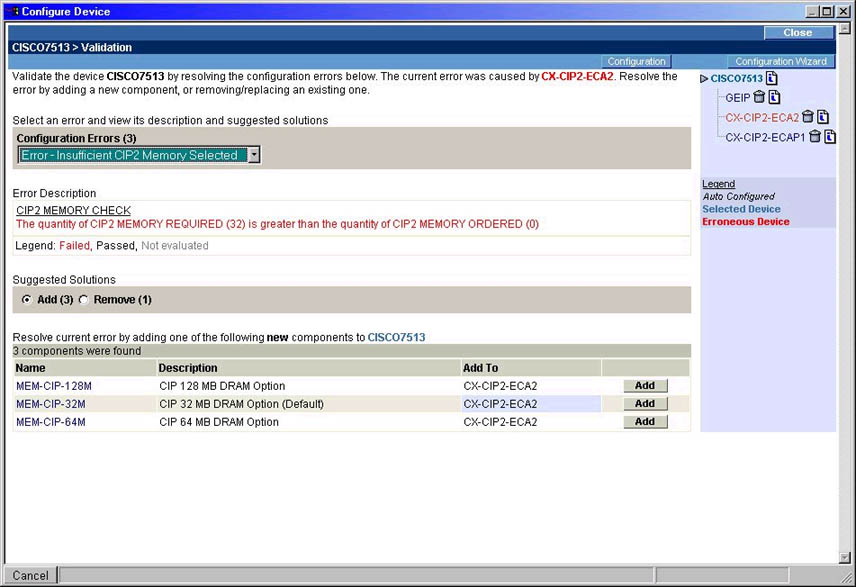Click the Configure Device title bar icon
The image size is (856, 587).
pyautogui.click(x=12, y=11)
